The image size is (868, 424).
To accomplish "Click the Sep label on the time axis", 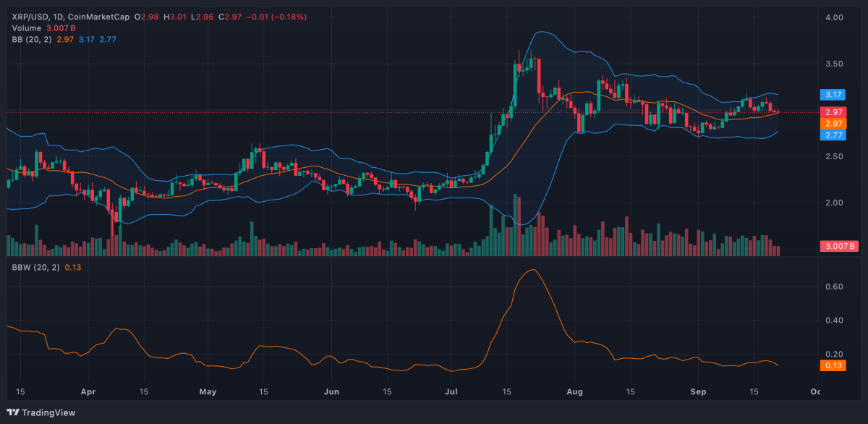I will click(x=698, y=391).
